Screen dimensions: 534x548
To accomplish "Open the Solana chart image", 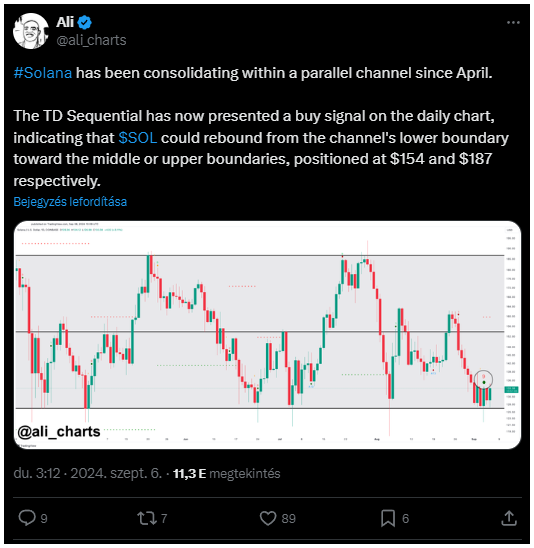I will pyautogui.click(x=267, y=335).
